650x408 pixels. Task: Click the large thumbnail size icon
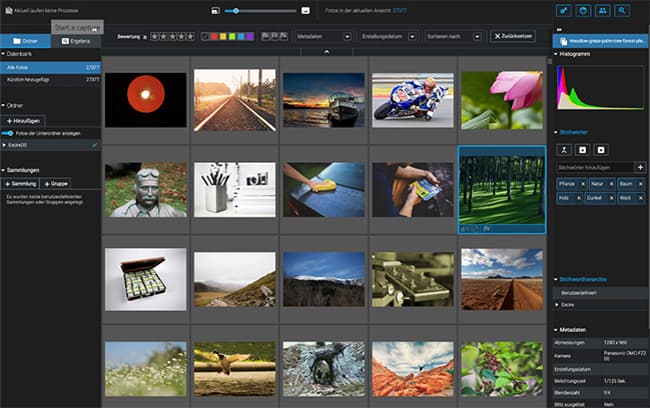coord(306,11)
